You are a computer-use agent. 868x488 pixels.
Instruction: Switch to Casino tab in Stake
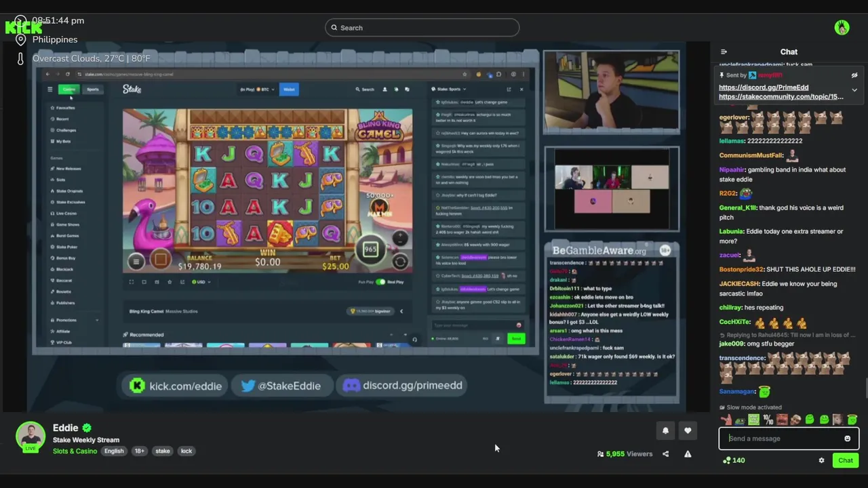pos(69,89)
